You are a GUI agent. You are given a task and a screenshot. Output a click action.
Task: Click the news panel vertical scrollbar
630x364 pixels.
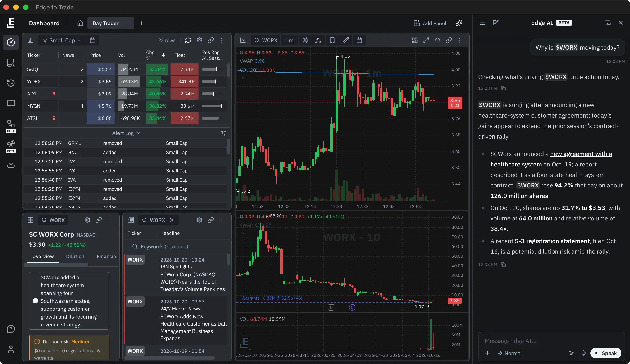point(228,259)
